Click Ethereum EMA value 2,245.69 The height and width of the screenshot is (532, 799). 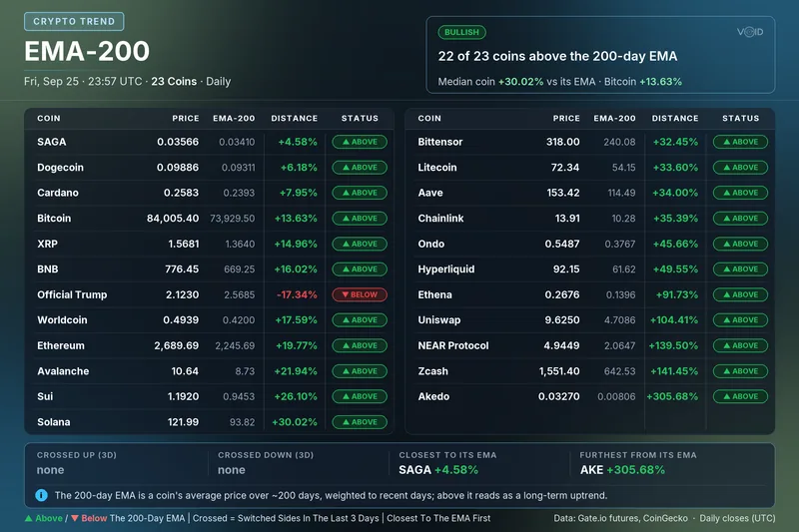point(235,345)
